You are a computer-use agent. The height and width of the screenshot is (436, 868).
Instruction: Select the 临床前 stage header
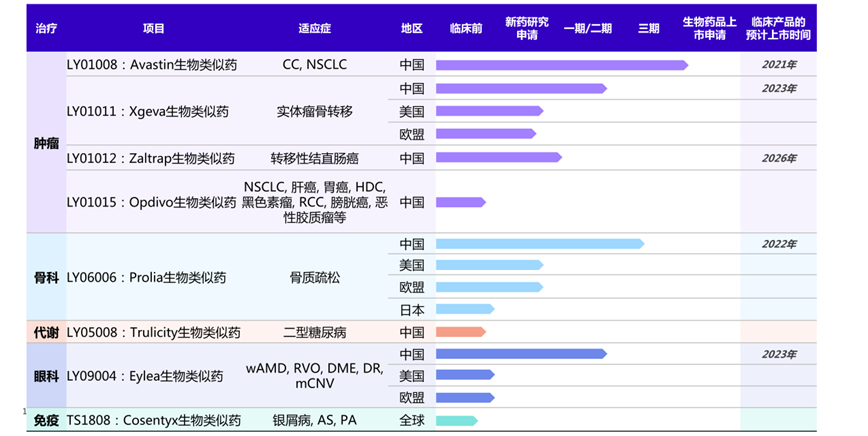point(466,28)
